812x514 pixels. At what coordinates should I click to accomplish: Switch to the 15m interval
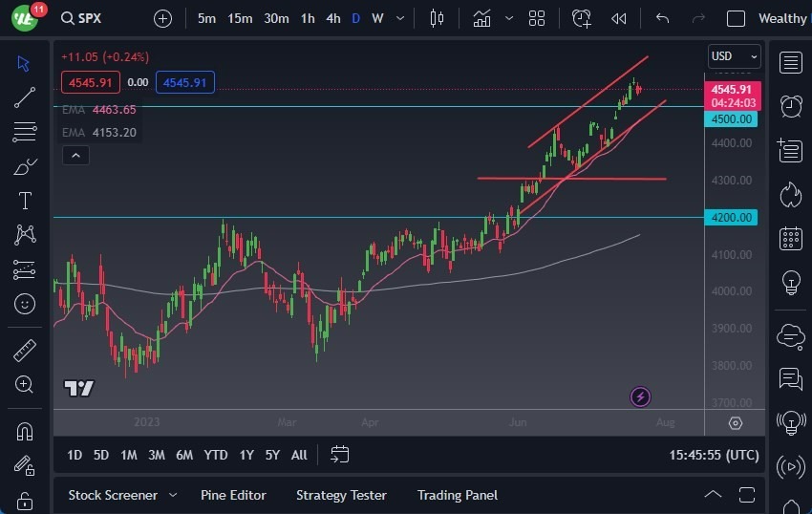coord(240,19)
